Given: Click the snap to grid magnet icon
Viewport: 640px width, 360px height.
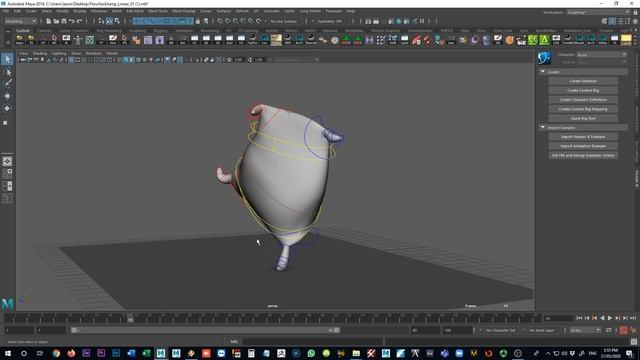Looking at the screenshot, I should pyautogui.click(x=220, y=21).
